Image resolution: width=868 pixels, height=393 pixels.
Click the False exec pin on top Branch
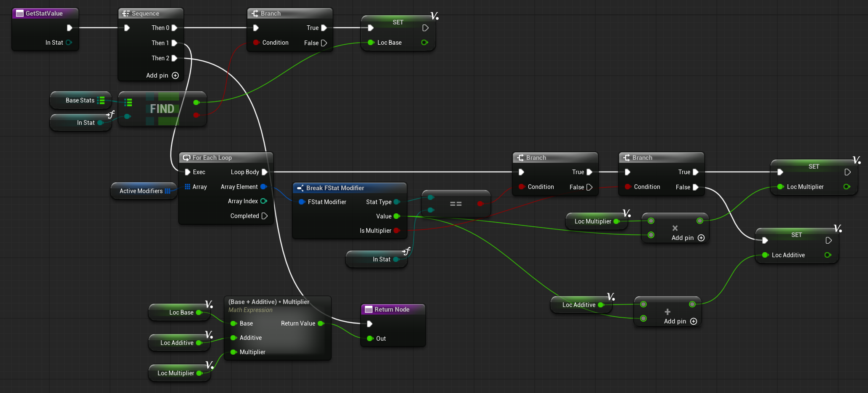[324, 43]
